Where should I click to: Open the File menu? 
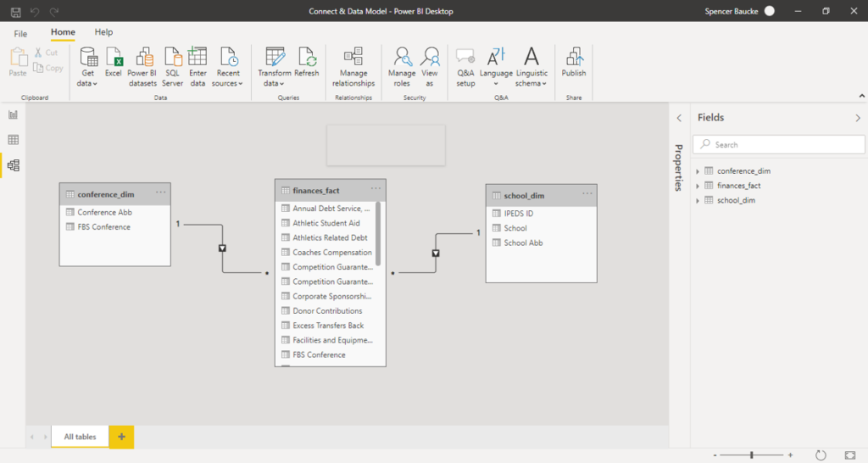point(20,33)
